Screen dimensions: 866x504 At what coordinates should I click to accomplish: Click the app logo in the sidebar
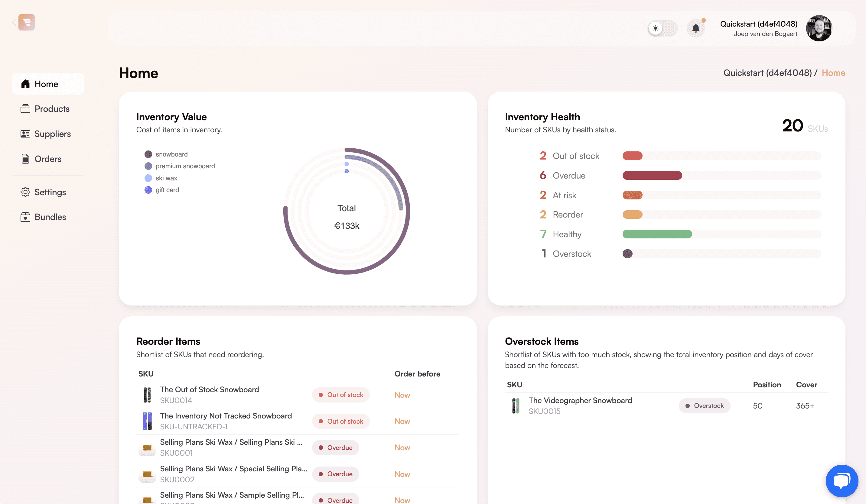pos(27,22)
